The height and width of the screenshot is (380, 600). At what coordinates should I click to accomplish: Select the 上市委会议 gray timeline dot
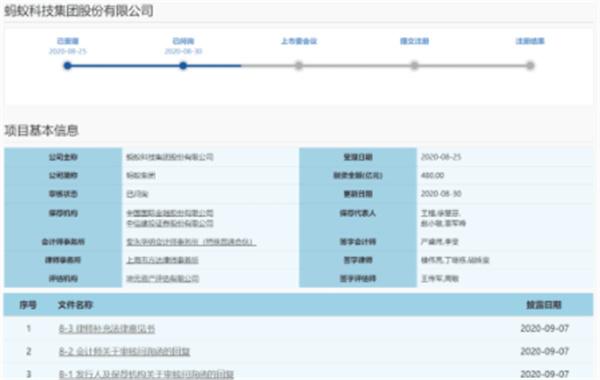(x=298, y=66)
